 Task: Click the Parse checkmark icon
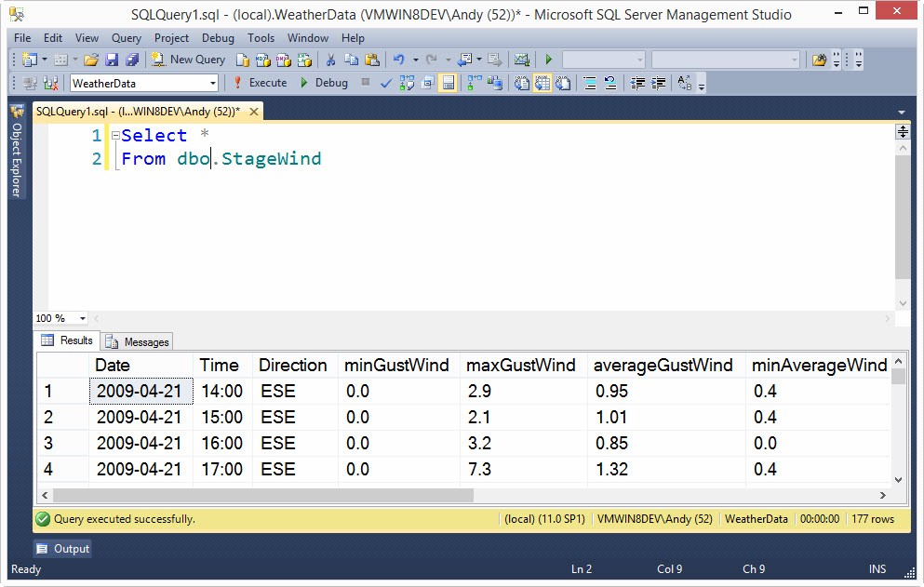coord(386,83)
